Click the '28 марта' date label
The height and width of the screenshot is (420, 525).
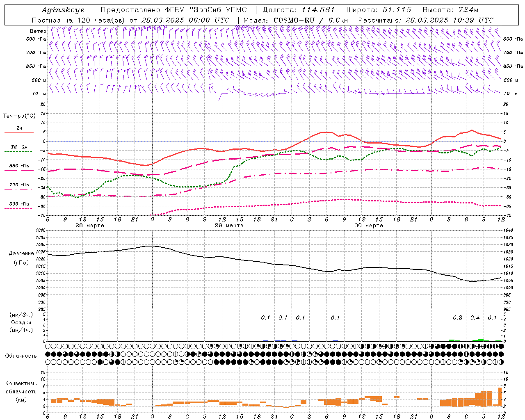90,226
